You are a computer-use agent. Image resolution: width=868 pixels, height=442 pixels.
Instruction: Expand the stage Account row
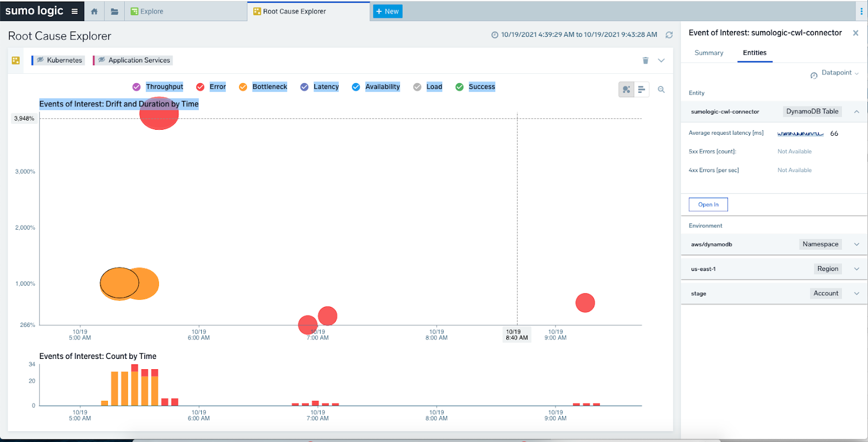[x=857, y=293]
